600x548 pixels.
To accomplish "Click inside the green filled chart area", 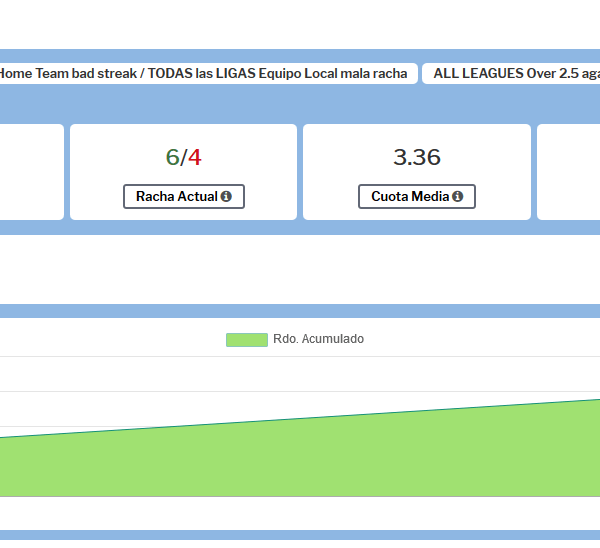I will (x=300, y=460).
